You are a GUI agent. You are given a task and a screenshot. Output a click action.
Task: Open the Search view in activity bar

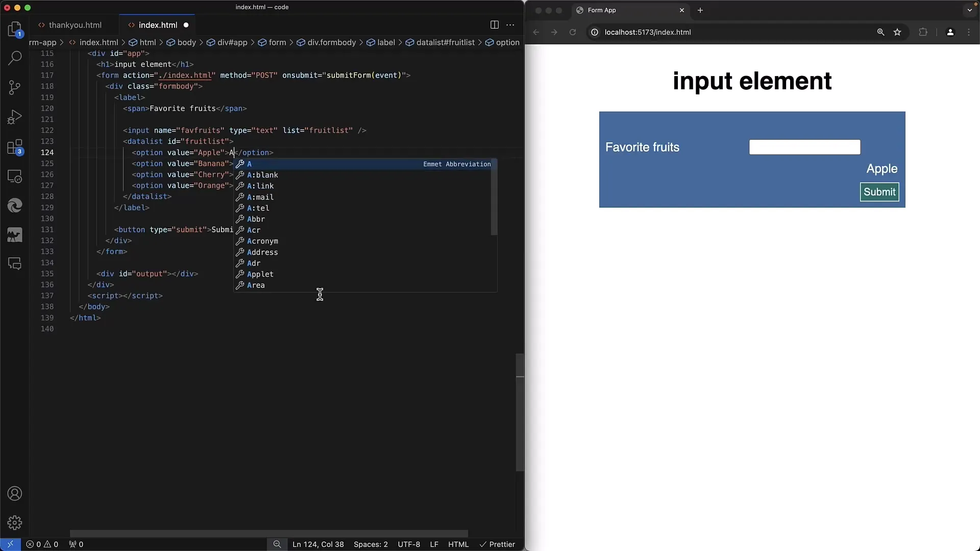coord(15,58)
